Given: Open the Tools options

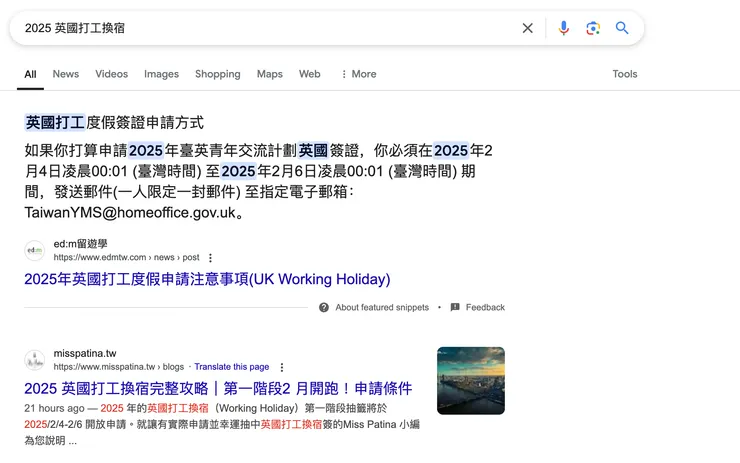Looking at the screenshot, I should pos(625,74).
